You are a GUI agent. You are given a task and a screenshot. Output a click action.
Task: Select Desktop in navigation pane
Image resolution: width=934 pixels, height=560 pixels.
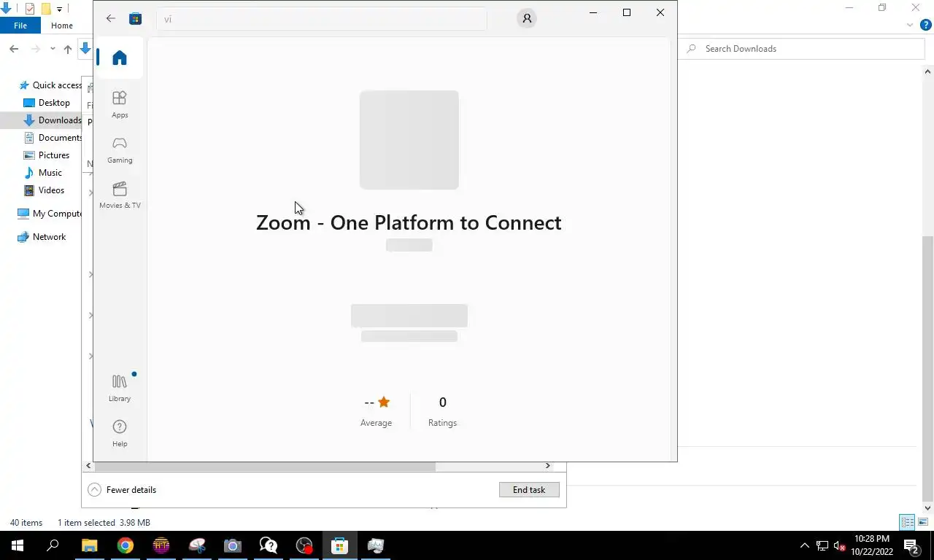point(47,103)
